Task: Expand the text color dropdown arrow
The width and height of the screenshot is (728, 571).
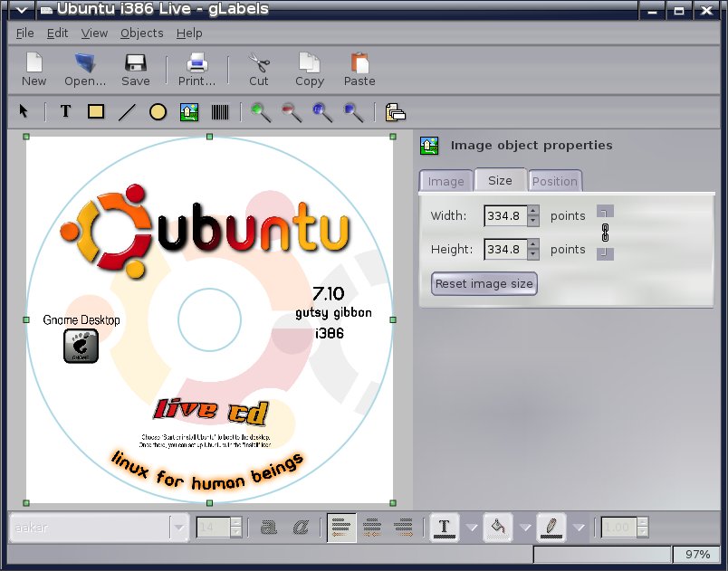Action: coord(472,528)
